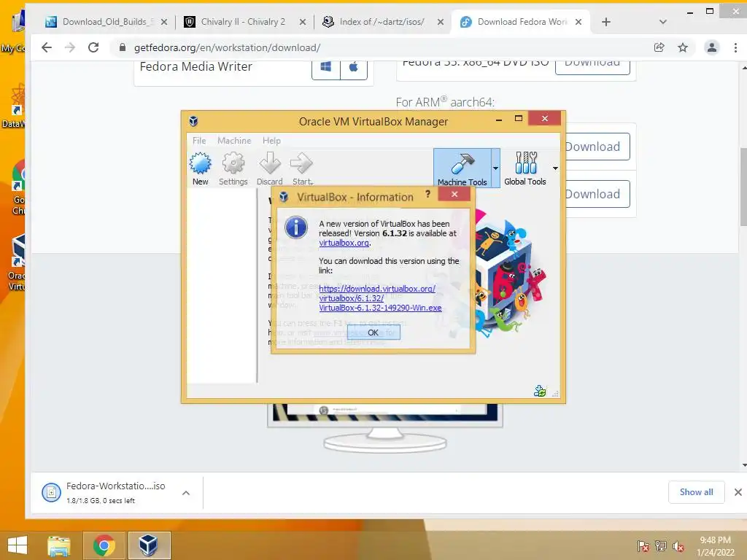
Task: Open the Windows Start button
Action: pyautogui.click(x=18, y=545)
